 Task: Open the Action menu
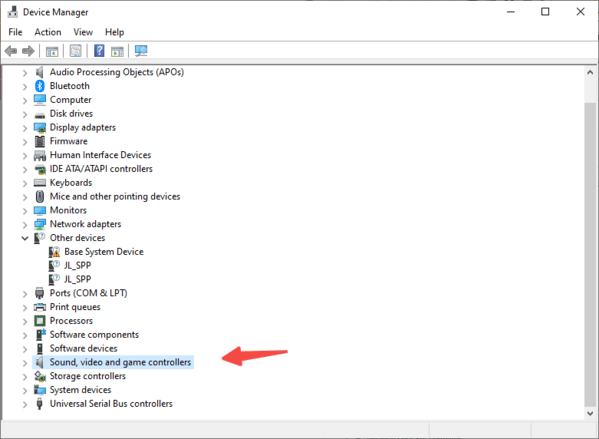pos(48,32)
